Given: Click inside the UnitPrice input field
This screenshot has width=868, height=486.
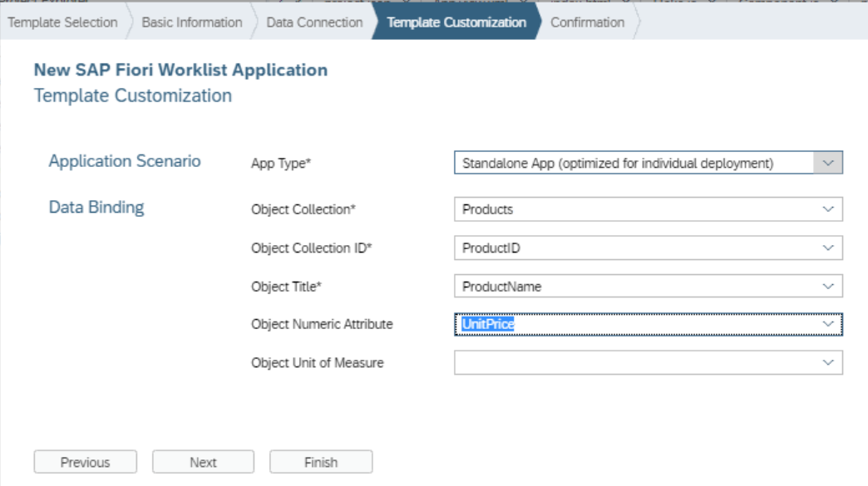Looking at the screenshot, I should click(x=582, y=324).
